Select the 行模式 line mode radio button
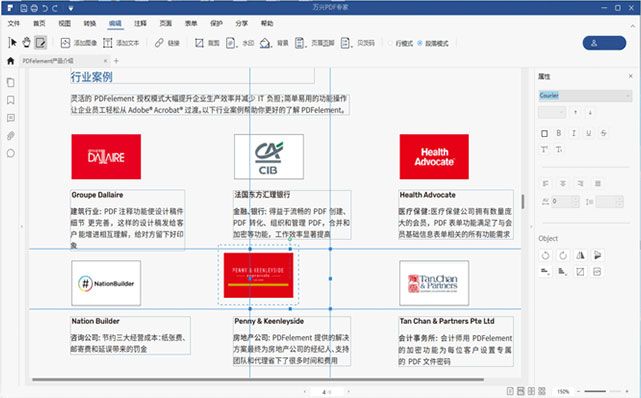The width and height of the screenshot is (641, 398). coord(390,43)
